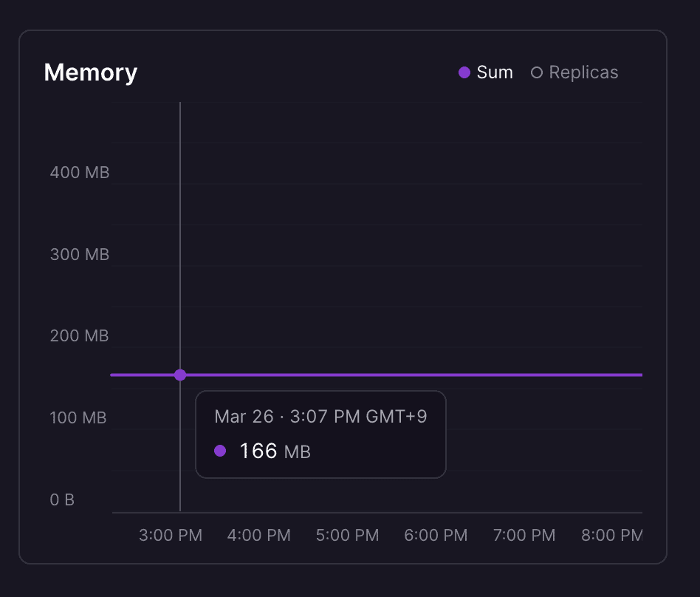
Task: Click the 200 MB y-axis label
Action: [79, 336]
